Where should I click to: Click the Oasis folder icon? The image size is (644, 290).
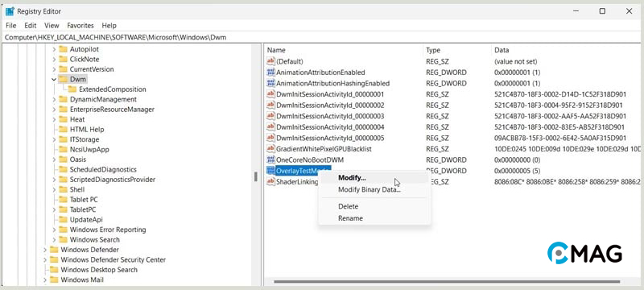point(63,159)
